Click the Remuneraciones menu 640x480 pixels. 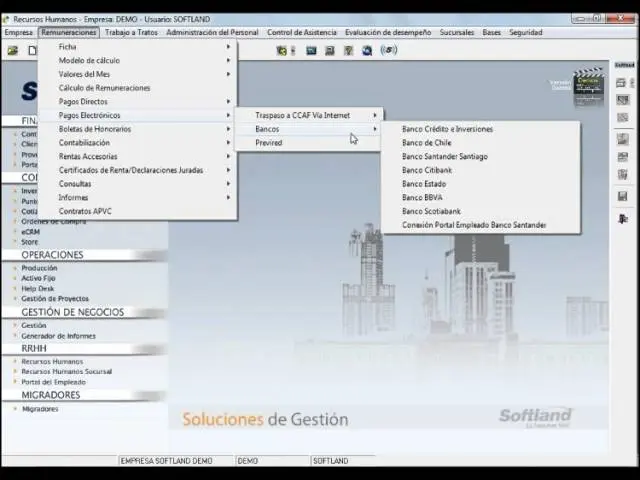pyautogui.click(x=69, y=32)
